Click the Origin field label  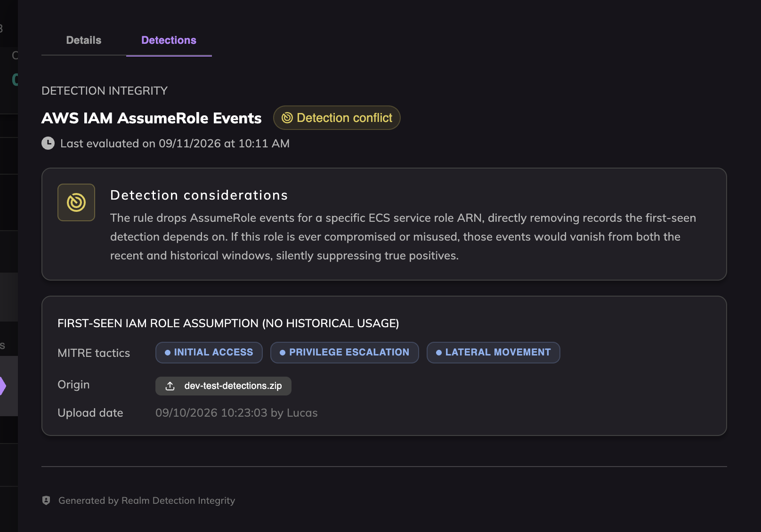(x=73, y=385)
